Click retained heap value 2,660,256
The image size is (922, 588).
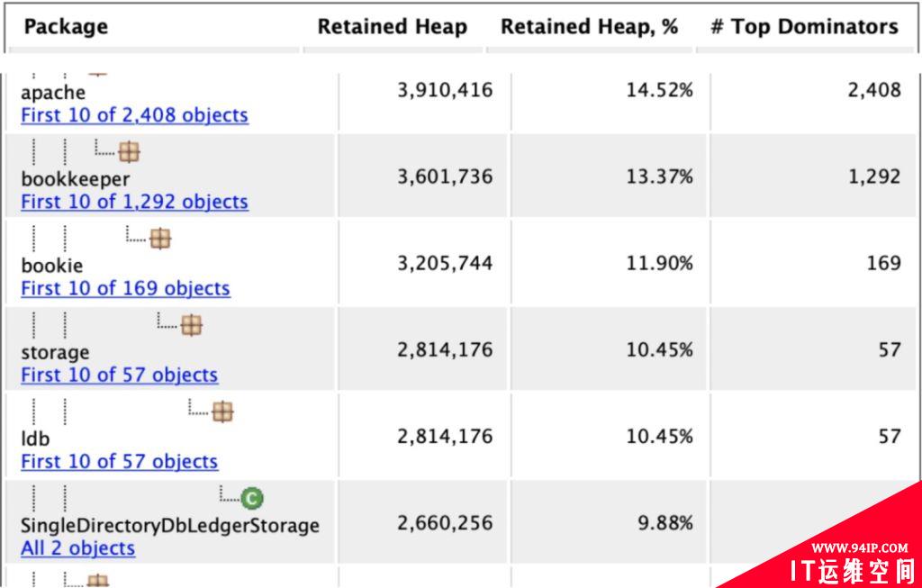tap(445, 523)
